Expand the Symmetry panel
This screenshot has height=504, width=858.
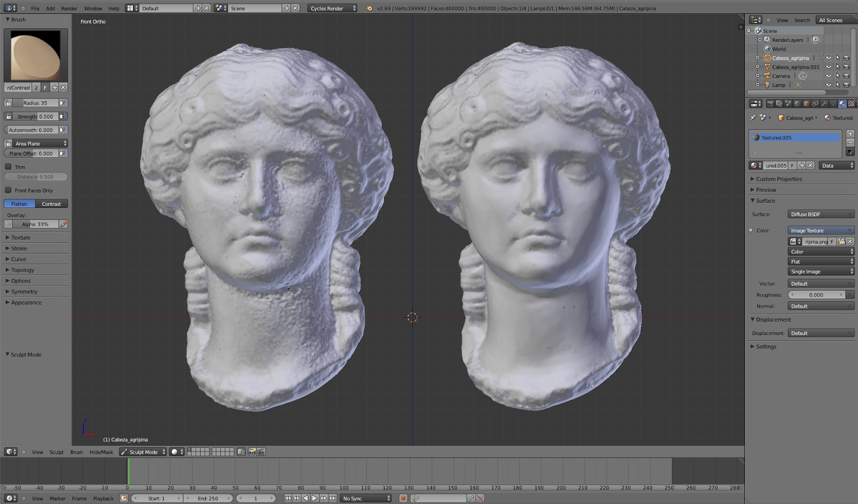point(24,292)
